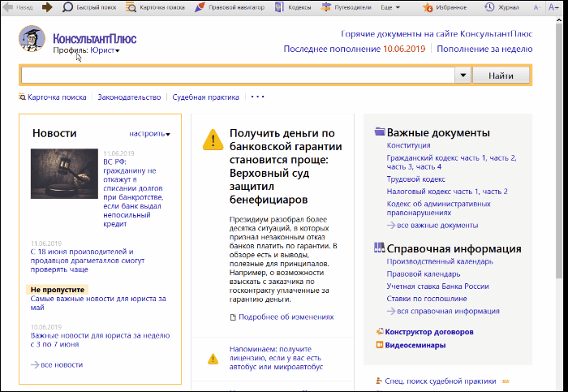This screenshot has width=568, height=392.
Task: Open the Кодексы book icon
Action: click(x=279, y=6)
